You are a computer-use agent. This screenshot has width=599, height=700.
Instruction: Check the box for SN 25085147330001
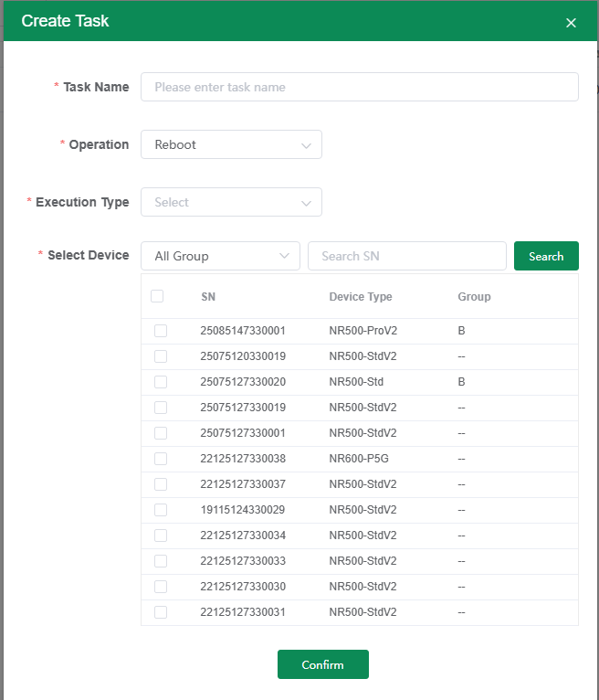pos(161,331)
